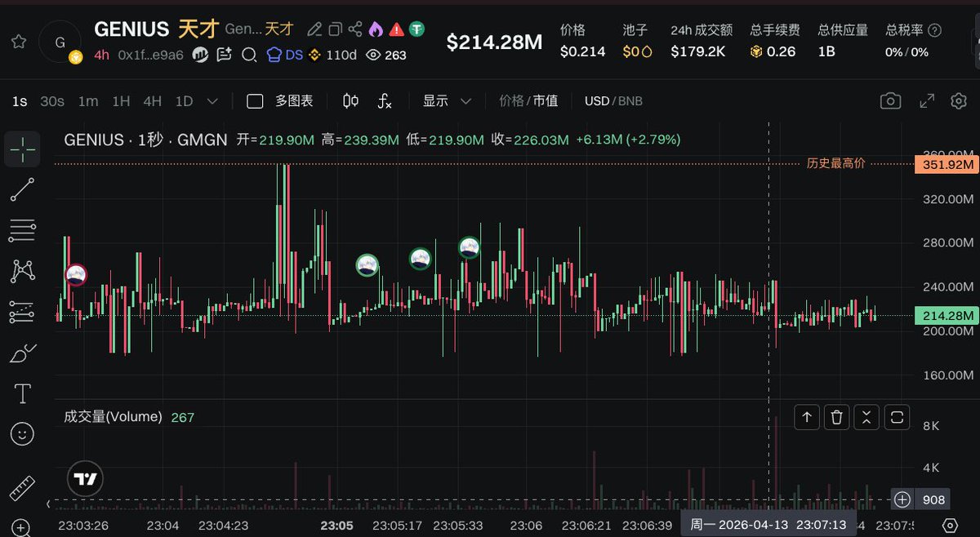Switch axis to 市值 market cap
Image resolution: width=980 pixels, height=537 pixels.
(546, 101)
